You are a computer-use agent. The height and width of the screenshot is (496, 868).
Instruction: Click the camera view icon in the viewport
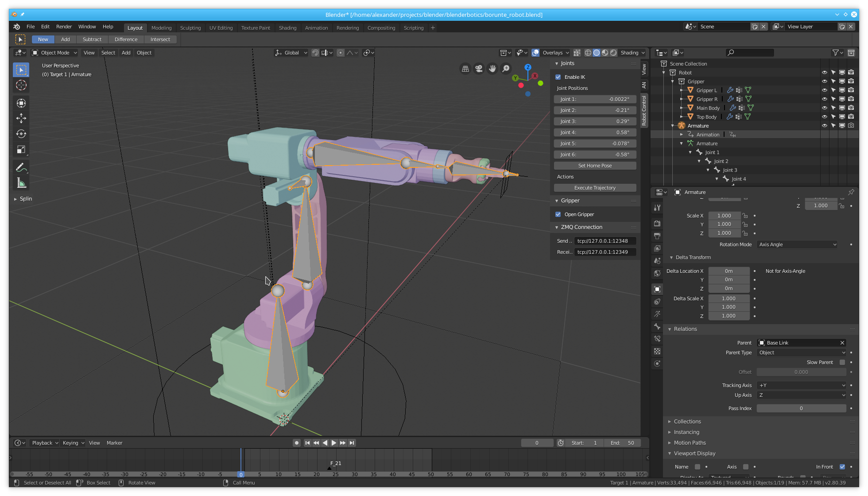(x=479, y=69)
